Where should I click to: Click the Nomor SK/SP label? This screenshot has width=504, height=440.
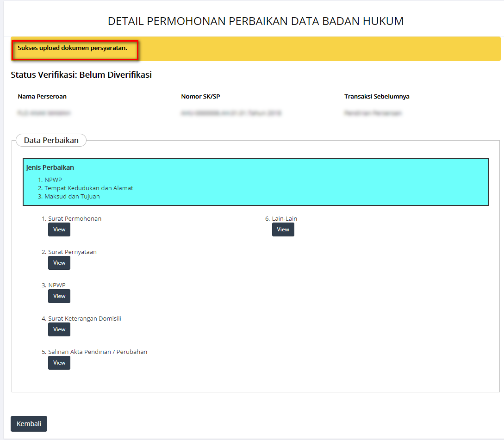(x=203, y=97)
